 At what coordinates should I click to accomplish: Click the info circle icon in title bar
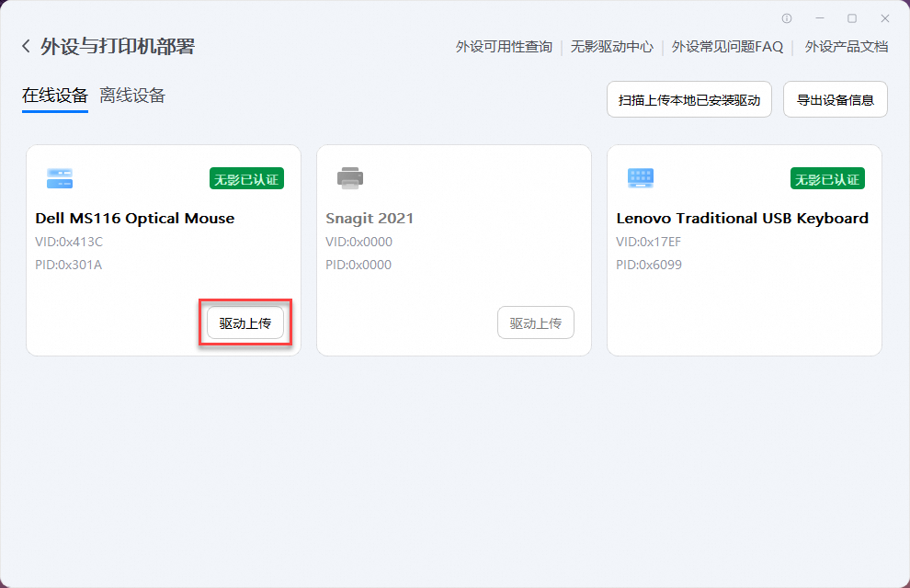(787, 18)
